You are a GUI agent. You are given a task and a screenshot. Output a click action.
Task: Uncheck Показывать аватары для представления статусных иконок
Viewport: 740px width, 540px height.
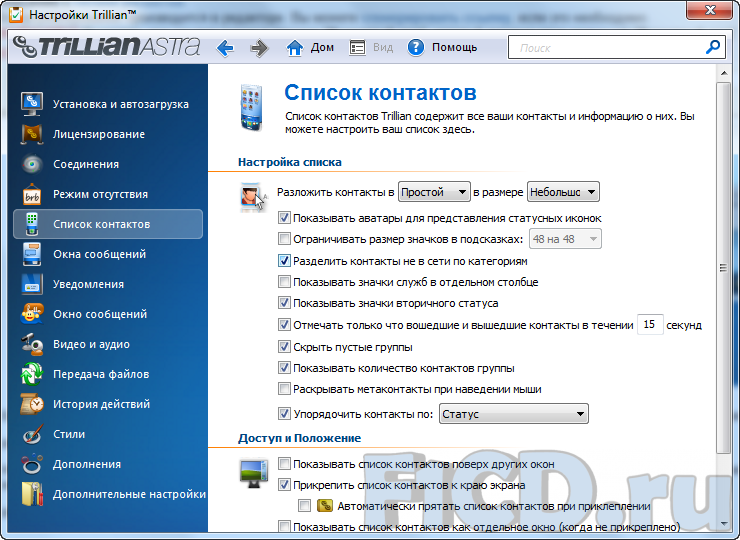click(x=284, y=218)
